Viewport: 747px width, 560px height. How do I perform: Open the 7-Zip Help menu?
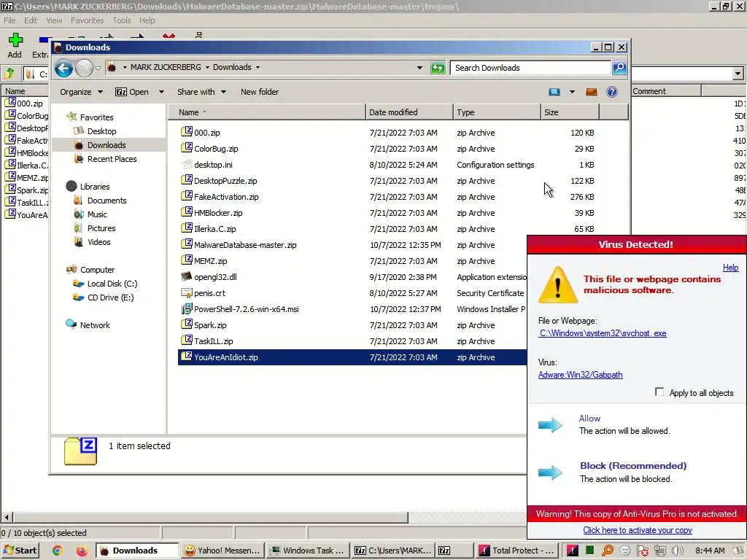147,20
